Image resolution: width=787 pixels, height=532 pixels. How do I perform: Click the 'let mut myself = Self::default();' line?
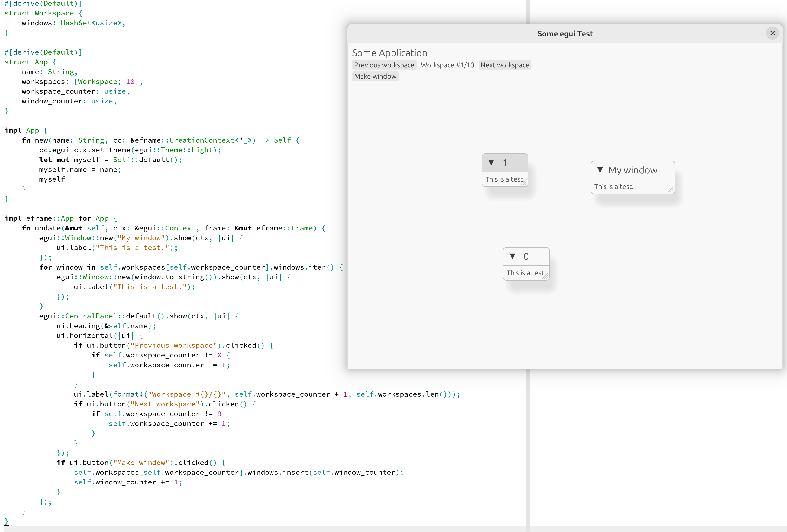click(111, 160)
